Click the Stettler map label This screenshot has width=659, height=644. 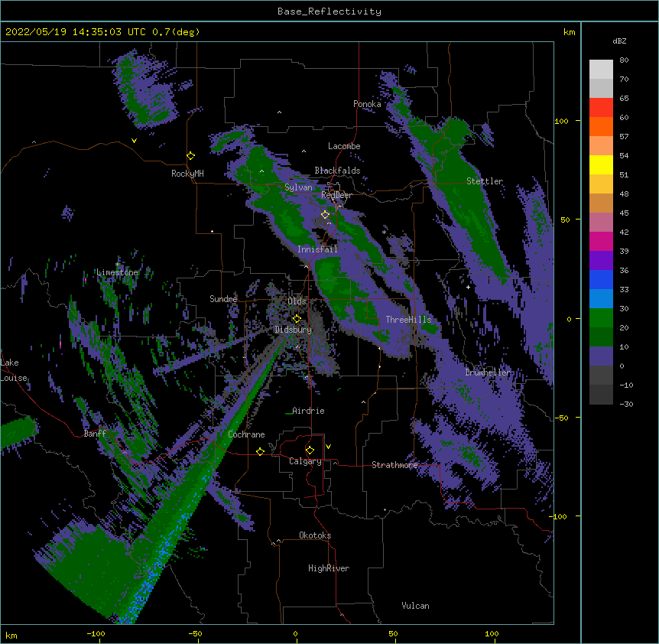485,181
